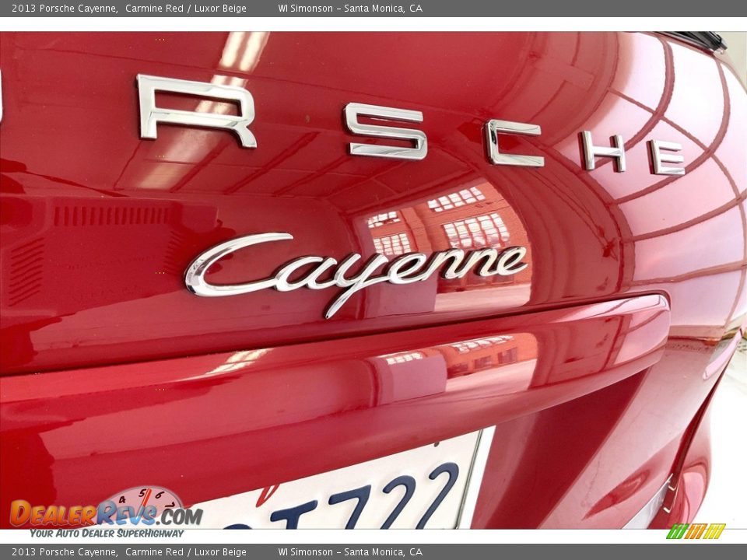
Task: Click the bottom 'Carmine Red / Luxor Beige' text
Action: pos(186,552)
